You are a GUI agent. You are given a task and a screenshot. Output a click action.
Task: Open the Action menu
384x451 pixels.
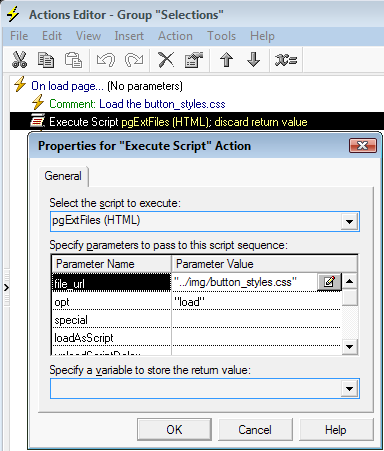coord(175,36)
